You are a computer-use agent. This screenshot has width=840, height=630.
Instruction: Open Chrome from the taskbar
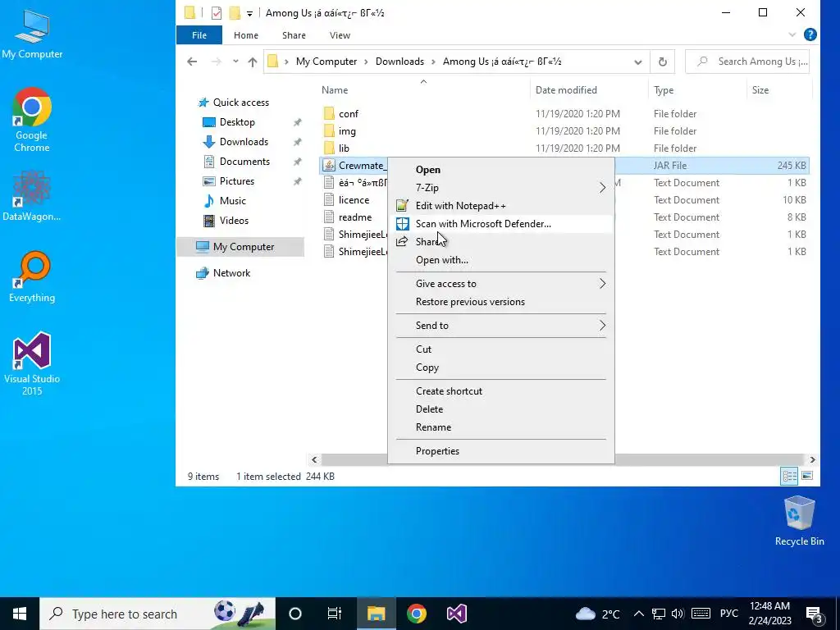point(416,614)
